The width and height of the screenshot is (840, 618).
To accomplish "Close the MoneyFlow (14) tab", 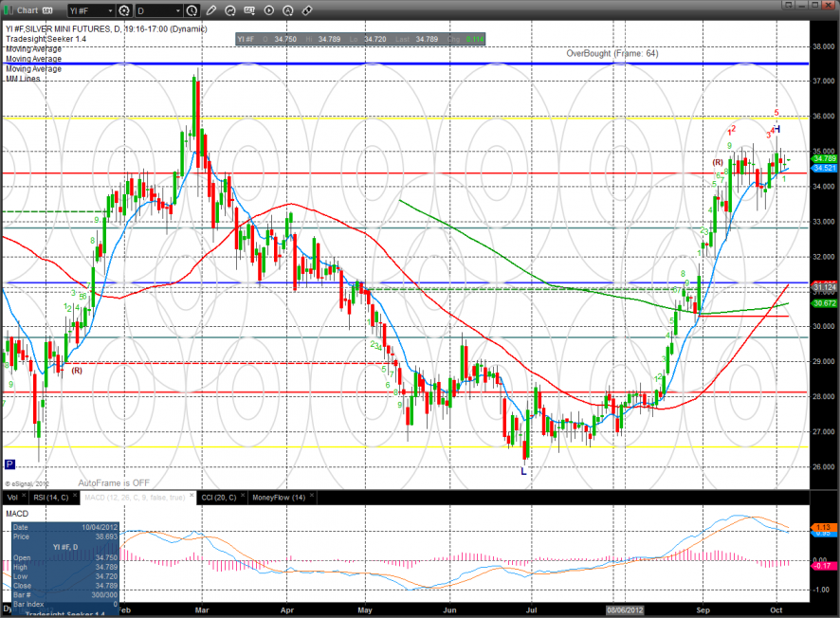I will coord(312,497).
